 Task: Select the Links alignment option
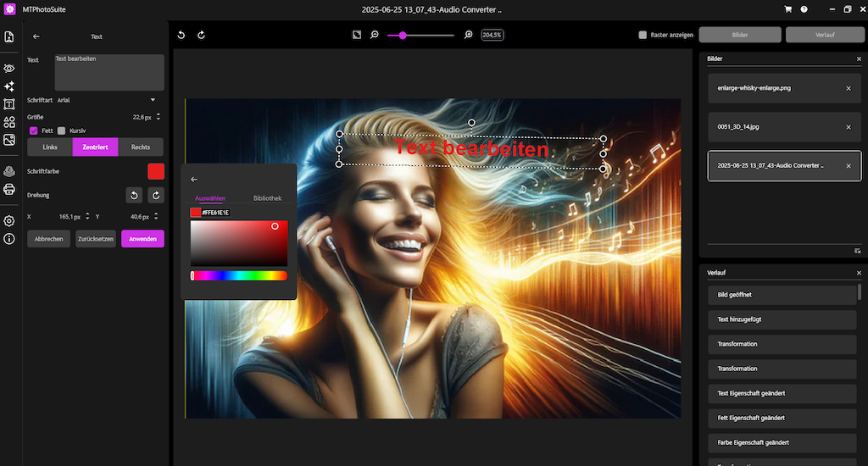pos(50,147)
